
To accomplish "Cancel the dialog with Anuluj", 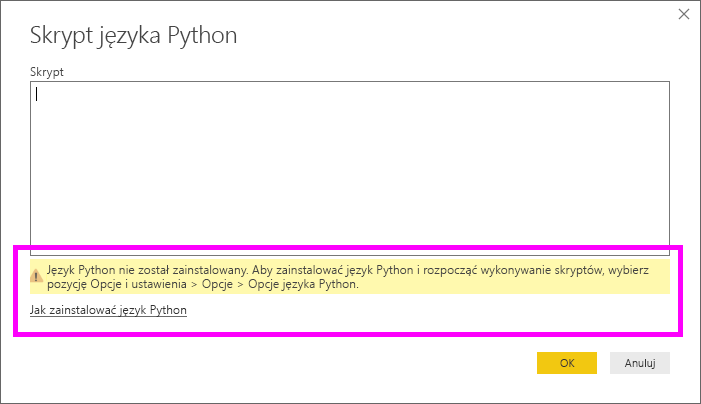I will [x=640, y=363].
